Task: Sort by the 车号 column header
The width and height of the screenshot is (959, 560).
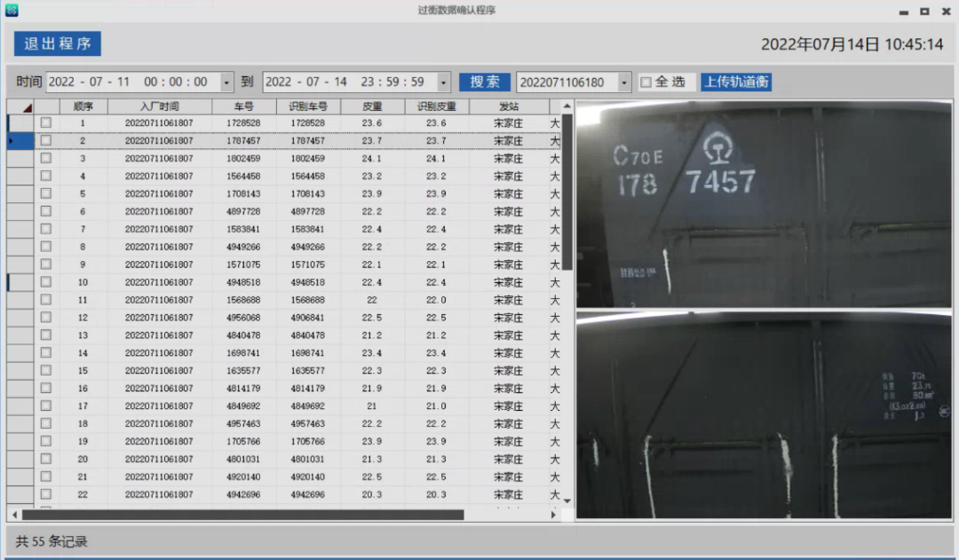Action: pyautogui.click(x=243, y=106)
